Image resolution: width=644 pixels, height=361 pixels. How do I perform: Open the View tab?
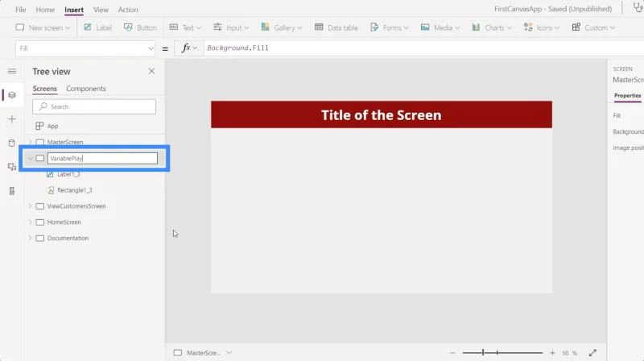pyautogui.click(x=101, y=10)
